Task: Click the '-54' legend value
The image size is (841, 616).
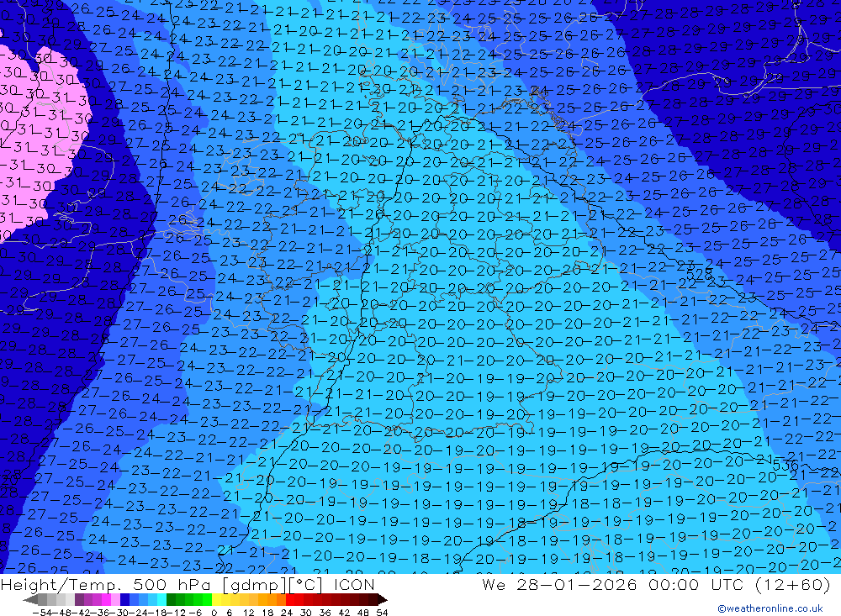Action: [x=42, y=613]
